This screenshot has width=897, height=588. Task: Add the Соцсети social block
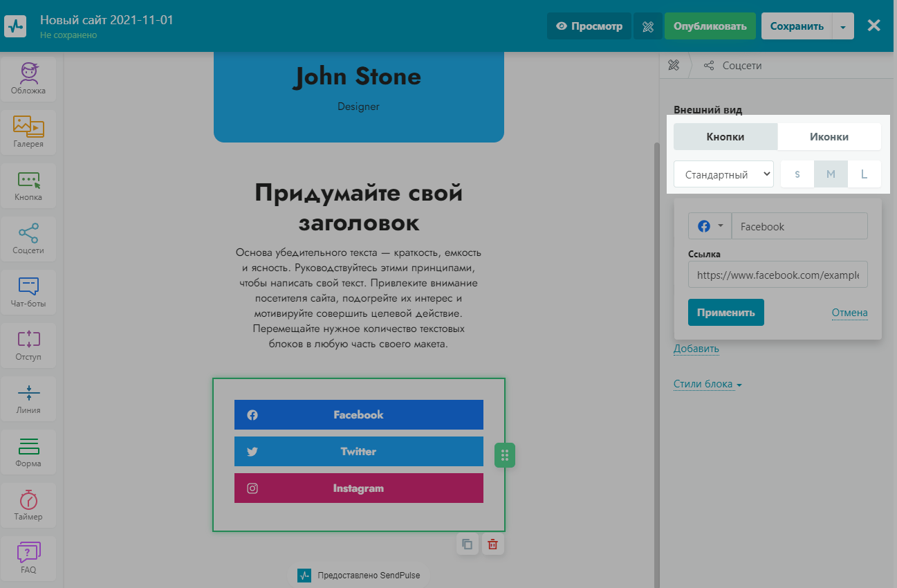click(x=28, y=239)
